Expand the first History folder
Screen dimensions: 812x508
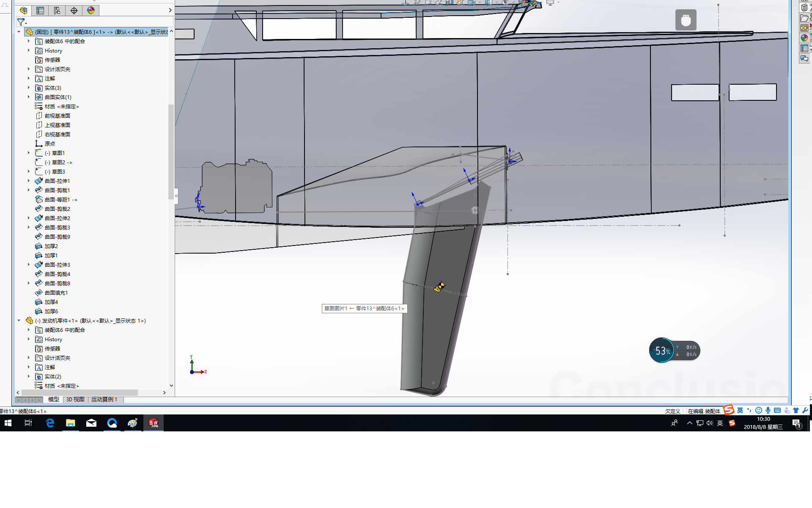point(29,50)
